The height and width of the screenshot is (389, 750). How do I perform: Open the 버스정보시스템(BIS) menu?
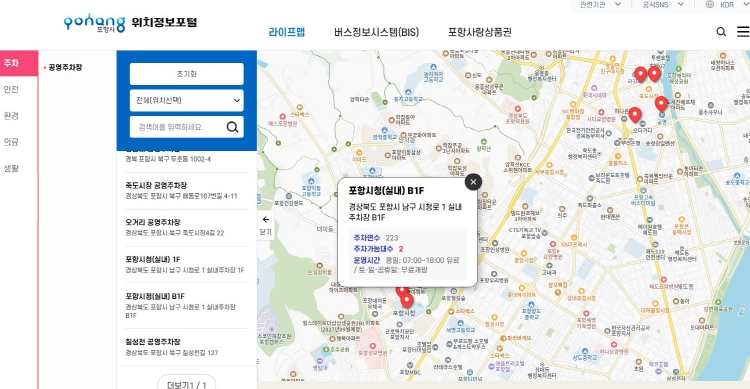pyautogui.click(x=376, y=32)
